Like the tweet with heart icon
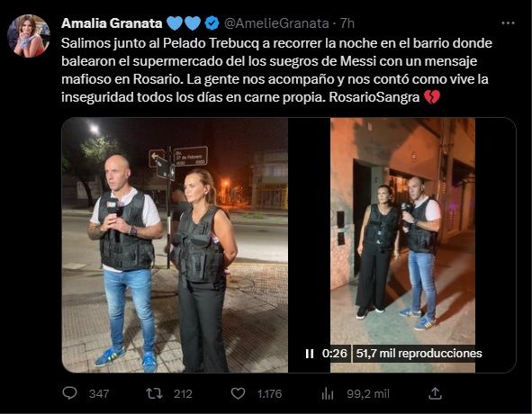This screenshot has width=532, height=414. [238, 393]
